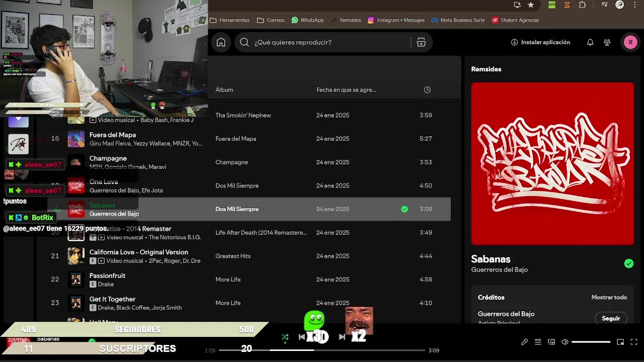Open the Sabanas title link in panel
The width and height of the screenshot is (644, 362).
point(491,259)
